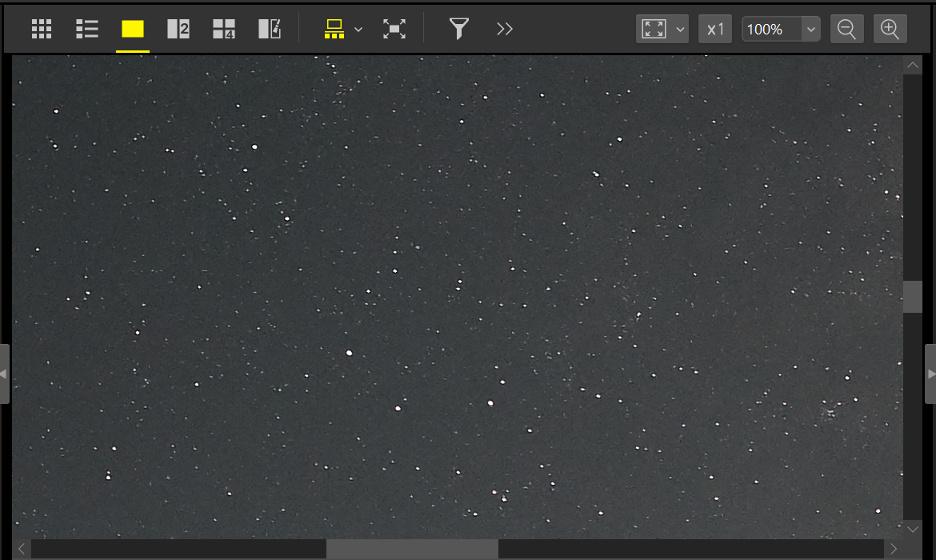The width and height of the screenshot is (936, 560).
Task: Click the vertical scrollbar thumb
Action: pyautogui.click(x=913, y=296)
